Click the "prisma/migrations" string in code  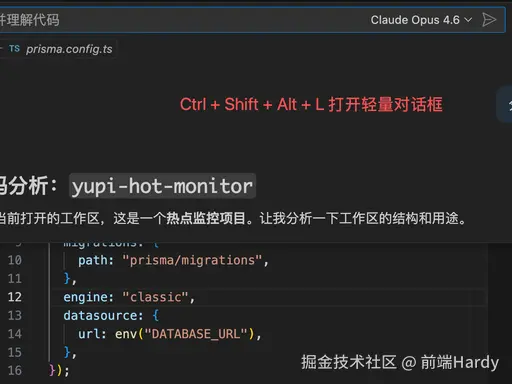click(192, 260)
